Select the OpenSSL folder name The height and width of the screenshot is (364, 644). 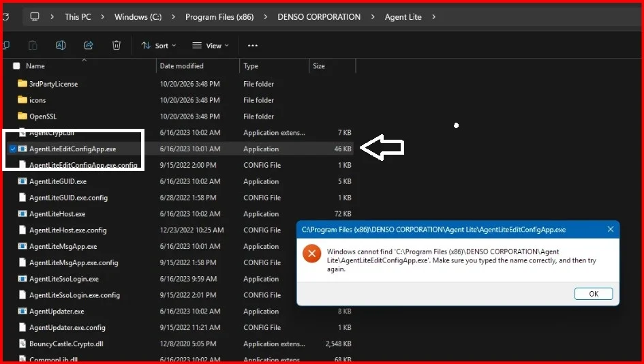point(43,117)
